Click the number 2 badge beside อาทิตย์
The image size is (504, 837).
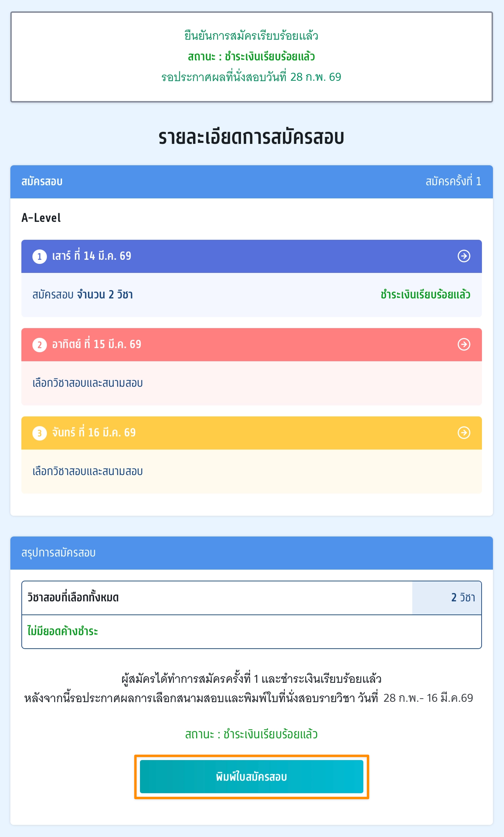tap(40, 345)
